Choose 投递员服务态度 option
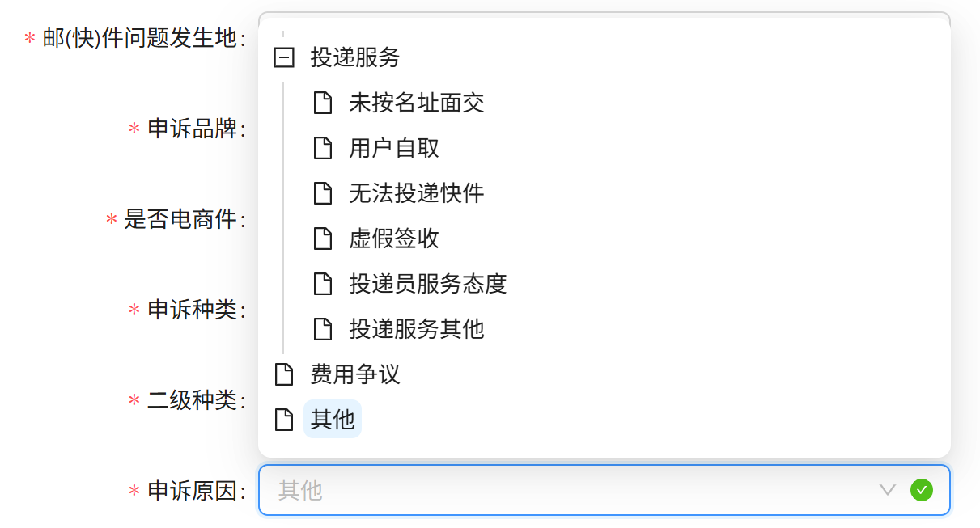980x528 pixels. pyautogui.click(x=427, y=284)
